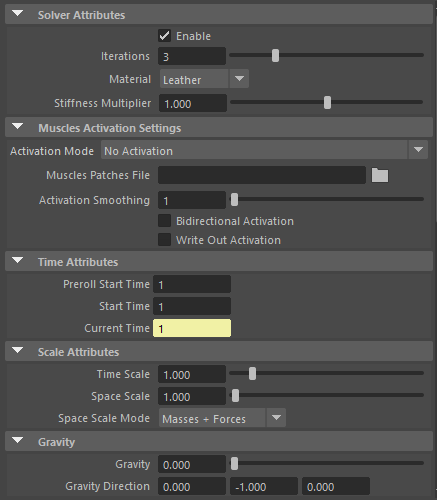Click the Current Time label

[117, 328]
